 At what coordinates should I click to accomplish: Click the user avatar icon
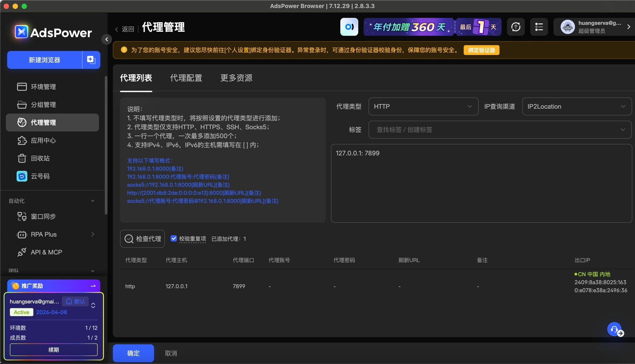tap(568, 27)
